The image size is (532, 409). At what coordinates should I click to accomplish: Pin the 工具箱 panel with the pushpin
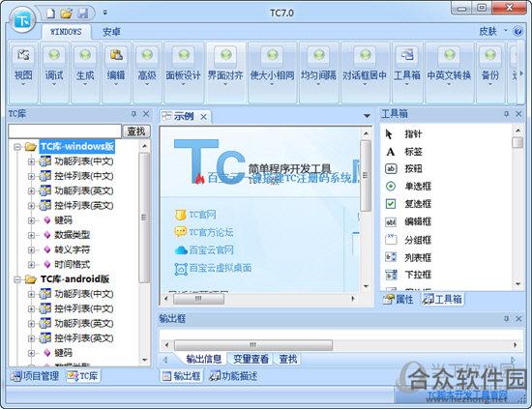pyautogui.click(x=506, y=114)
